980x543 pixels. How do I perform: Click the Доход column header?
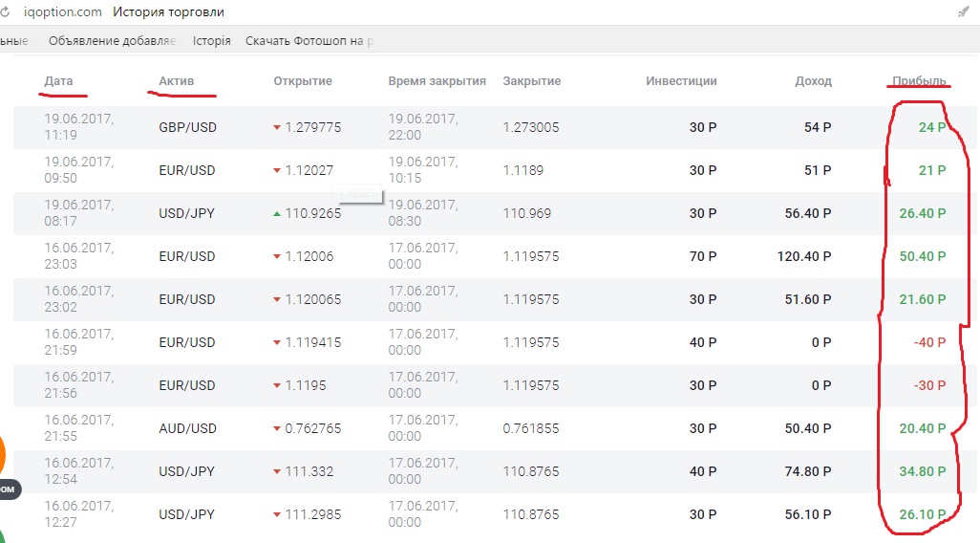click(813, 80)
